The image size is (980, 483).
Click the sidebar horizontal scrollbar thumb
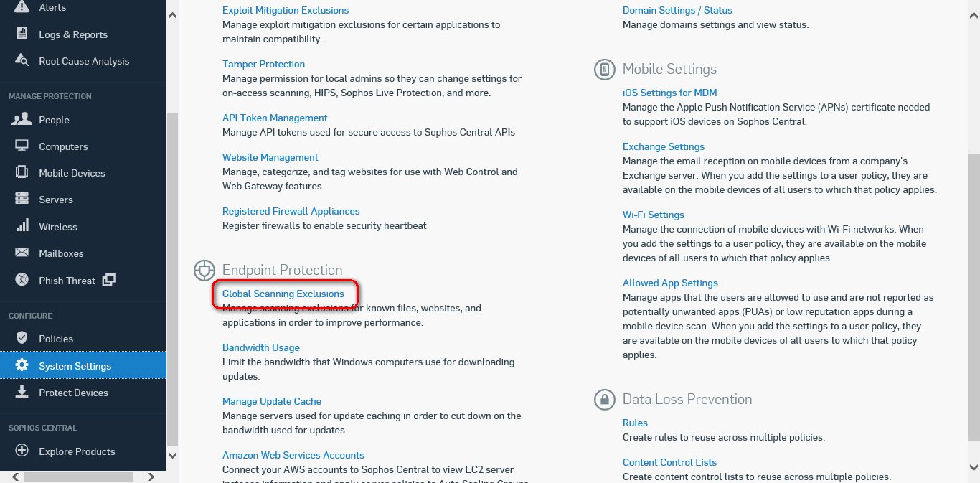80,477
